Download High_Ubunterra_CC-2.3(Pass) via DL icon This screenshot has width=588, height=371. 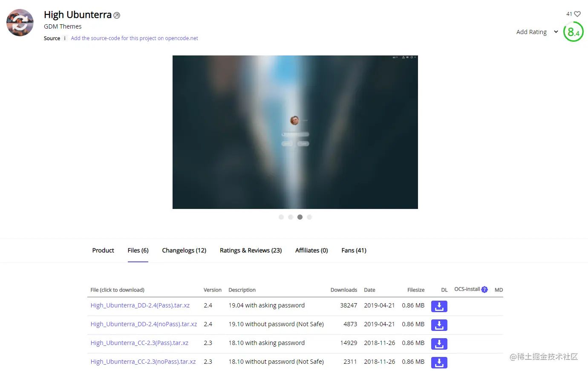439,344
